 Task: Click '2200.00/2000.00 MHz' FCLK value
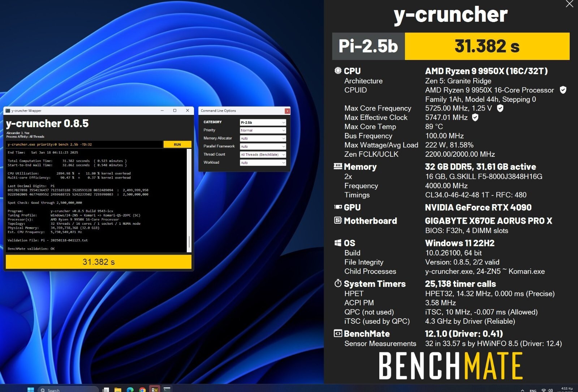coord(460,154)
